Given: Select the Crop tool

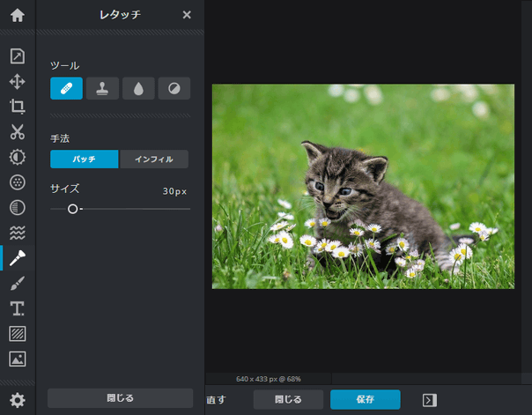Looking at the screenshot, I should click(18, 107).
